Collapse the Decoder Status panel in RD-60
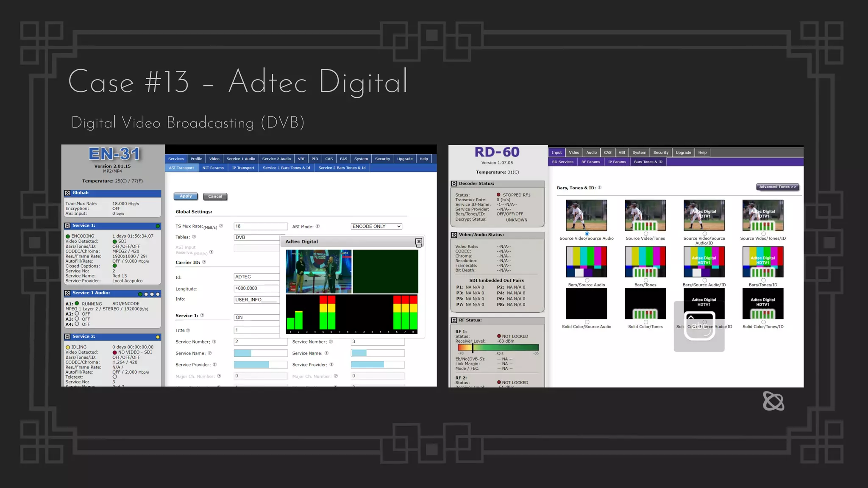Screen dimensions: 868x488 coord(454,184)
